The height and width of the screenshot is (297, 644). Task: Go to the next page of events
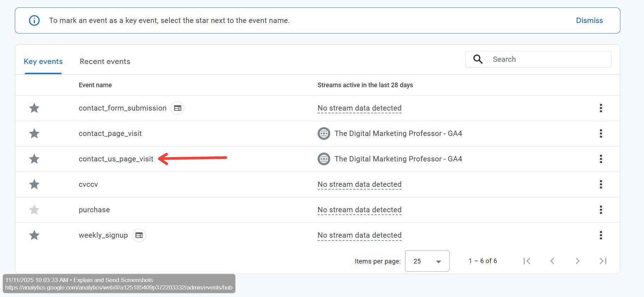(x=577, y=261)
